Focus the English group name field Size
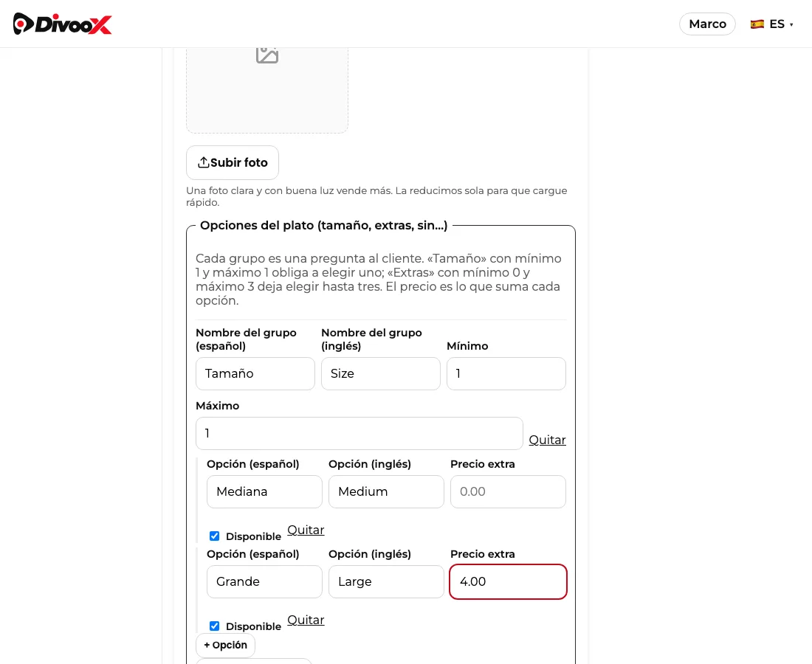The image size is (812, 664). [x=381, y=373]
